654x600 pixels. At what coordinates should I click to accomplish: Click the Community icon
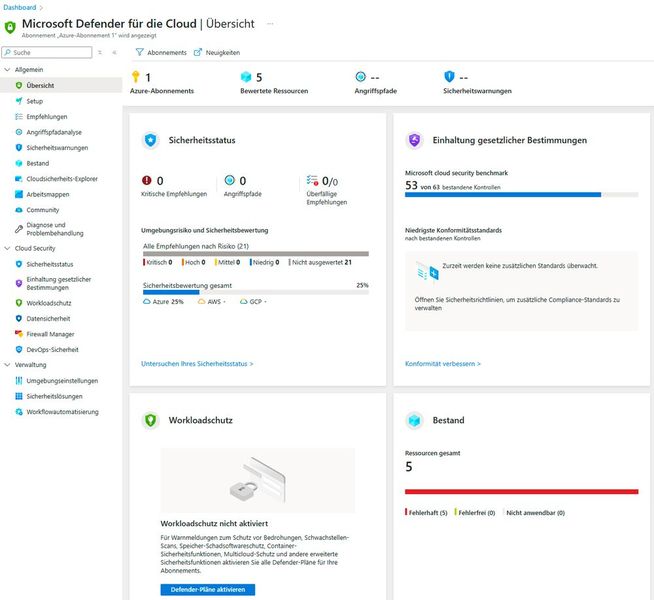tap(19, 210)
